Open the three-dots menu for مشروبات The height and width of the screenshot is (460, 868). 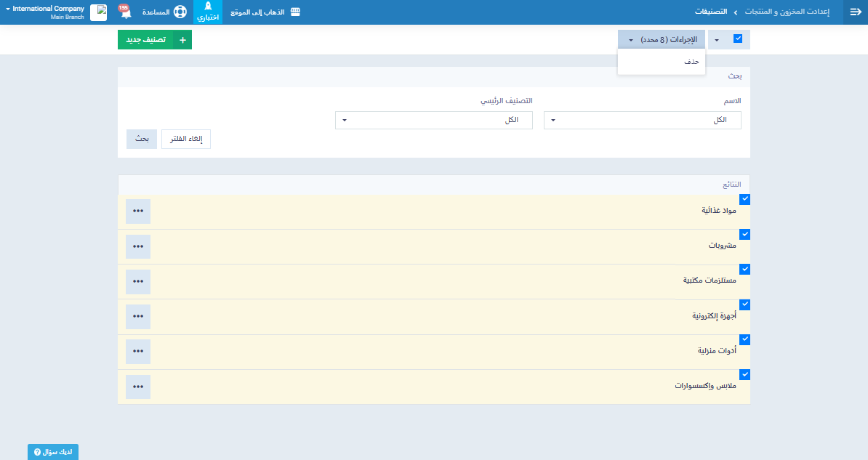138,246
